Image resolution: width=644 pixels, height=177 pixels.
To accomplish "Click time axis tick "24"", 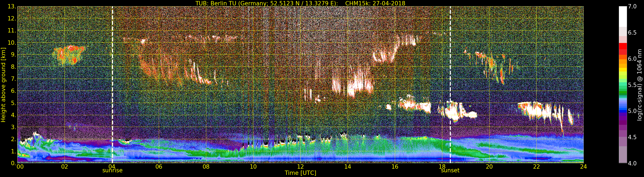I will click(583, 166).
